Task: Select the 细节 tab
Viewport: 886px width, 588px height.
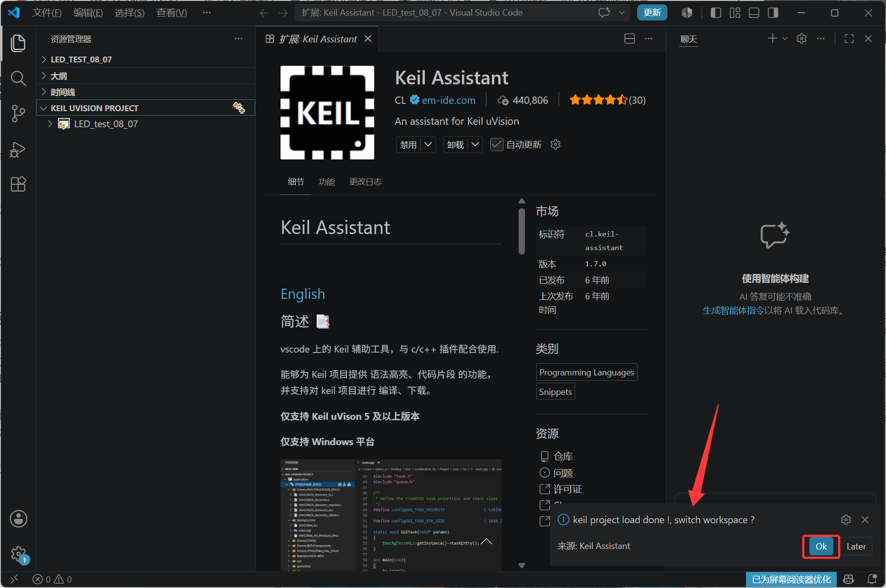Action: [296, 182]
